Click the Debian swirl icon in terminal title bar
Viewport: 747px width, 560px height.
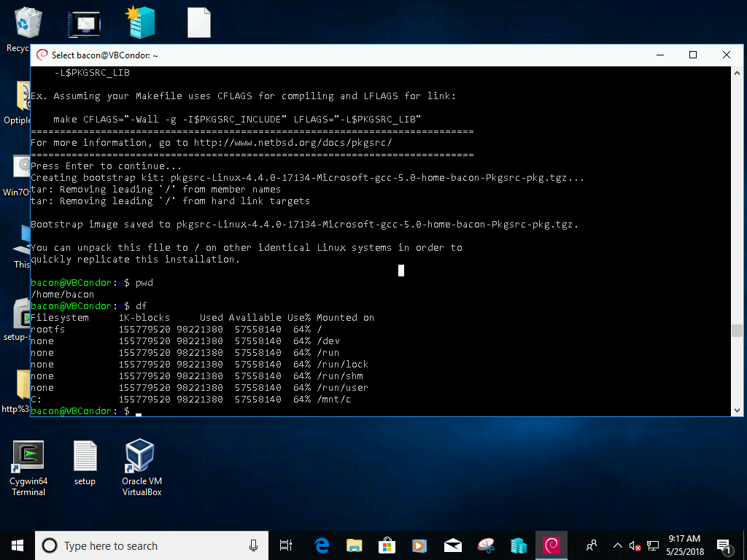click(42, 55)
